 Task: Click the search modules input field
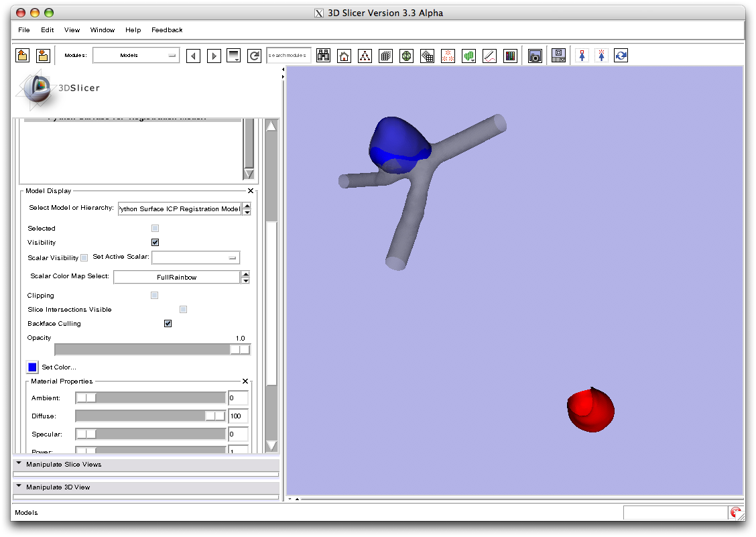click(x=288, y=56)
